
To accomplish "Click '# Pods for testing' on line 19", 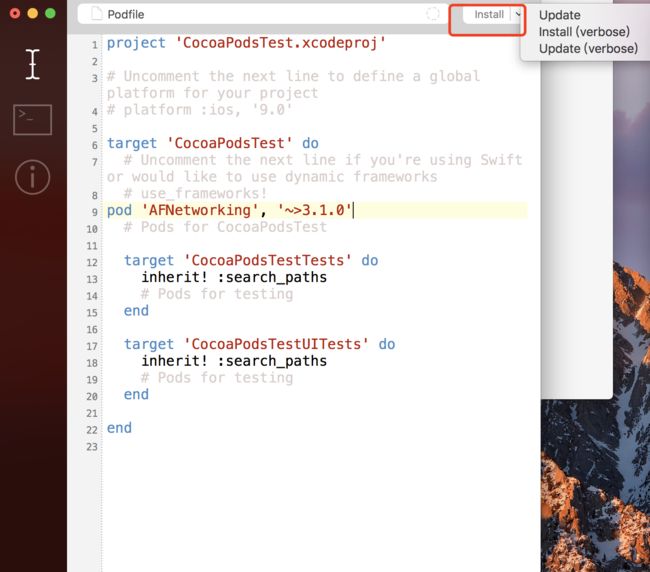I will [217, 378].
